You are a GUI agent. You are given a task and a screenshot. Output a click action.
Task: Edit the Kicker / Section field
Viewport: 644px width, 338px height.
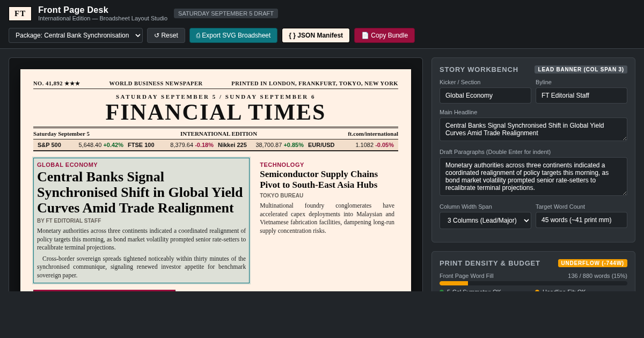[x=485, y=95]
